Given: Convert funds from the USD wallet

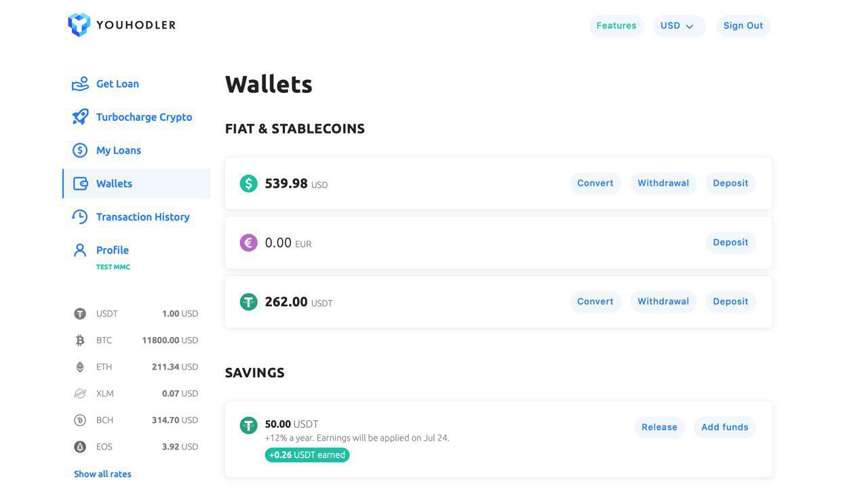Looking at the screenshot, I should pyautogui.click(x=595, y=183).
